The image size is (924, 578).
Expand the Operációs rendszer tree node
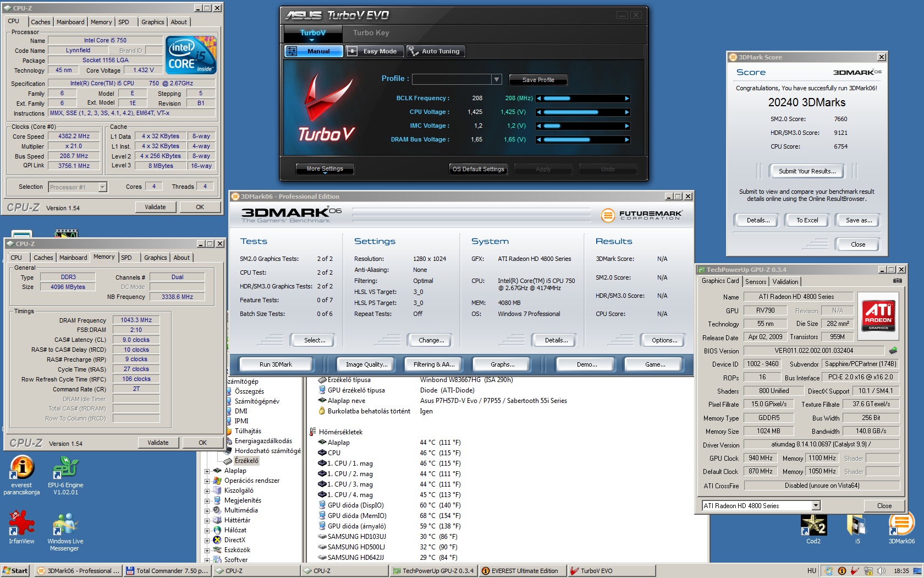(207, 481)
